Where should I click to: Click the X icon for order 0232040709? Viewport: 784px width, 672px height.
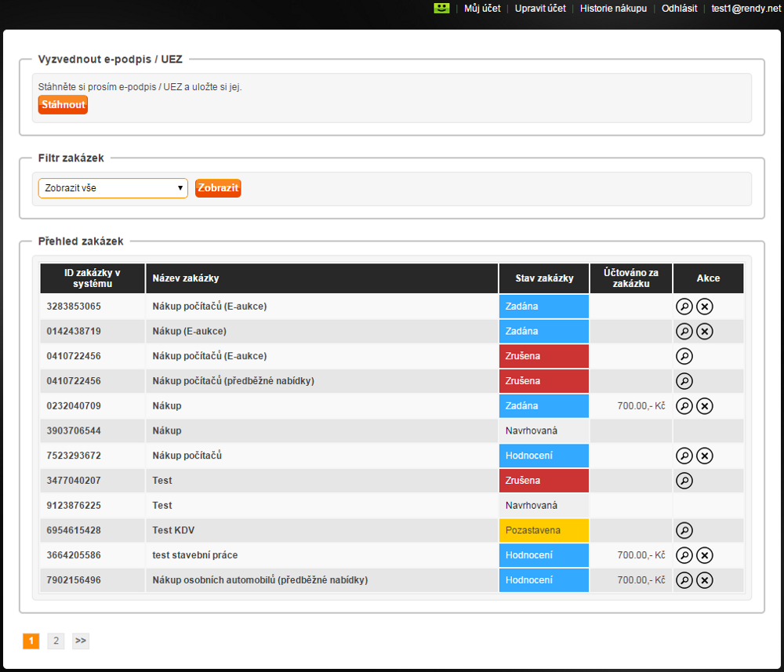tap(705, 406)
